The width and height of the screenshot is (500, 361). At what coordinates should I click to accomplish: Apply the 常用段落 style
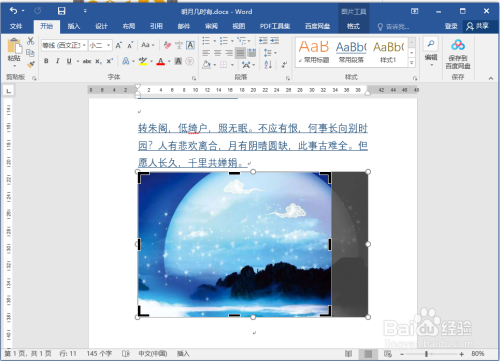click(351, 52)
